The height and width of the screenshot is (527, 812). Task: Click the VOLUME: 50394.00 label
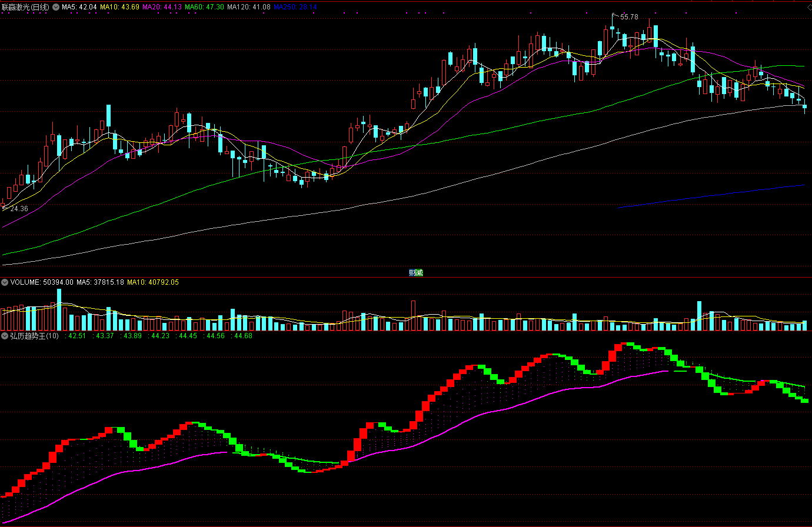point(42,282)
